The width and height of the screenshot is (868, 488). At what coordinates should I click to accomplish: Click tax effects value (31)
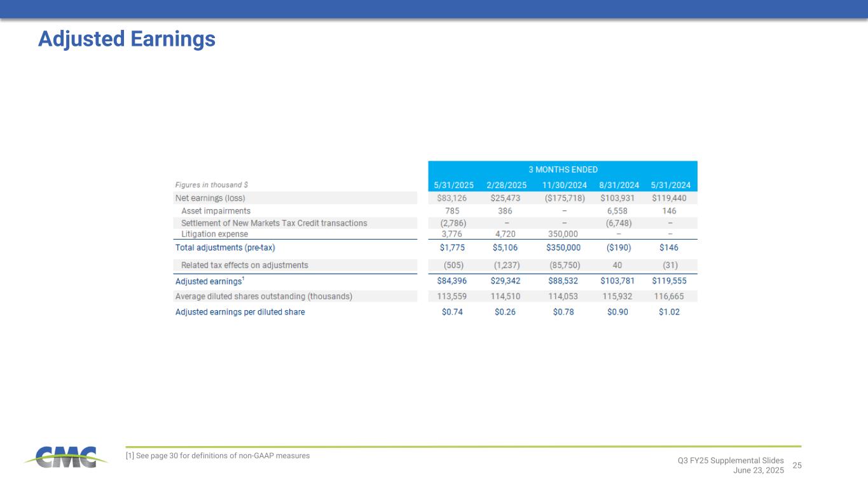670,265
